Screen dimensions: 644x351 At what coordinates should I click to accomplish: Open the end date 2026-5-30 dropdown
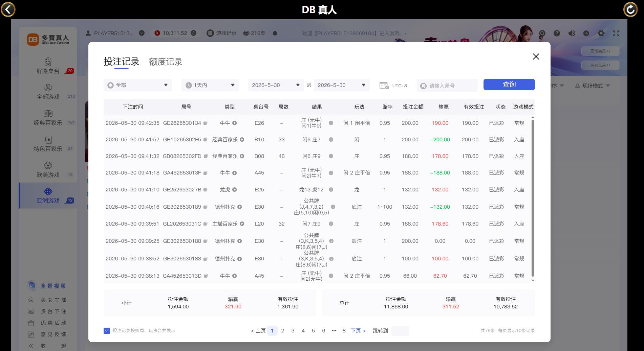pos(341,85)
